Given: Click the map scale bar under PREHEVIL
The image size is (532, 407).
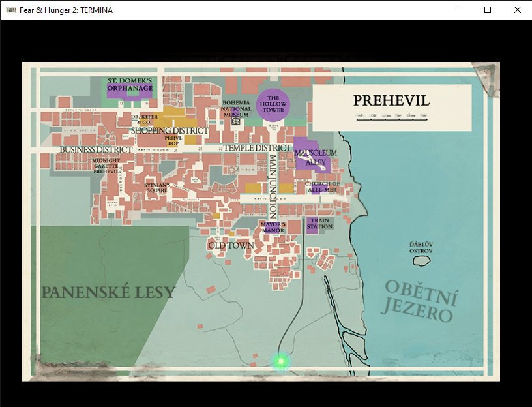Looking at the screenshot, I should [392, 117].
